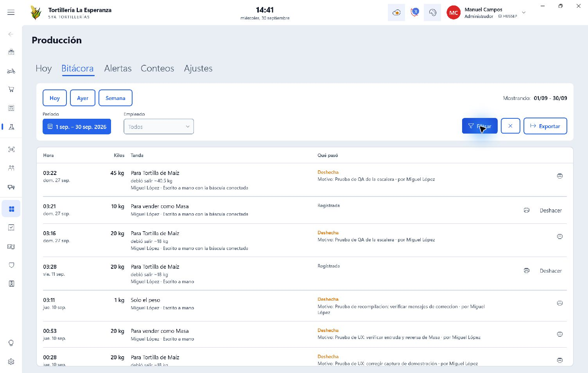This screenshot has height=373, width=588.
Task: Click the Qué pasó column header
Action: (328, 155)
